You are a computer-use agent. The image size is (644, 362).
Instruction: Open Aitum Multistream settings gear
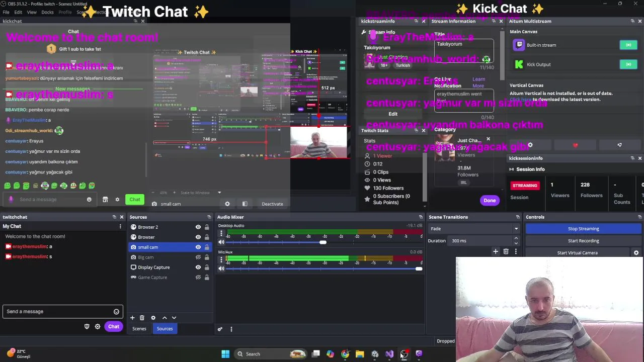click(530, 145)
